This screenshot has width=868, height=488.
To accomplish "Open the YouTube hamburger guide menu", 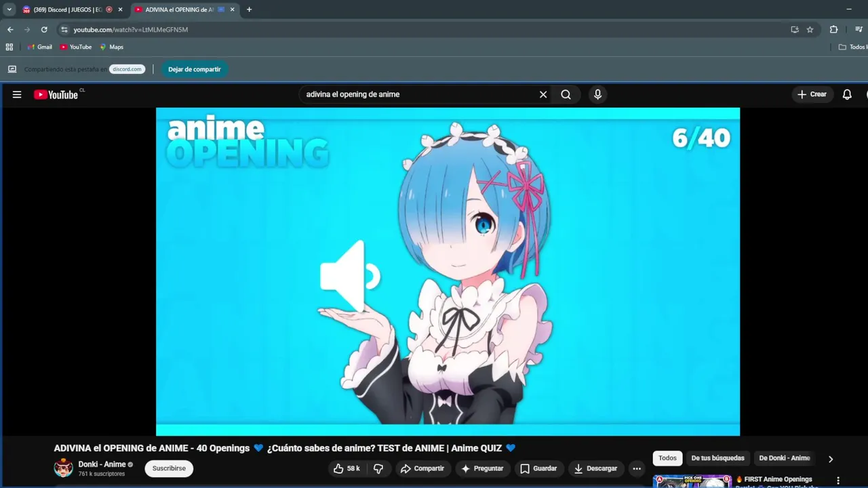I will 17,94.
